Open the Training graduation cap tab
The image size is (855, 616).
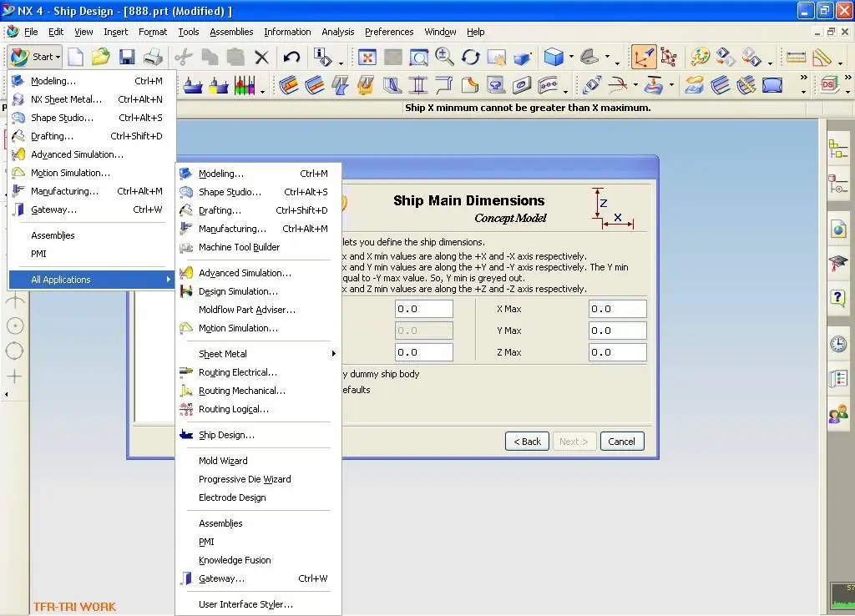coord(838,264)
